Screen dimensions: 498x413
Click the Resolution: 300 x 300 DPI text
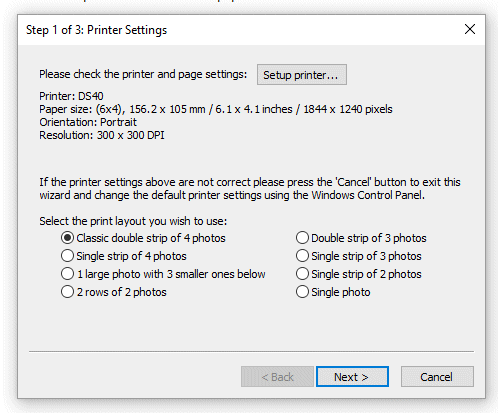[x=102, y=135]
